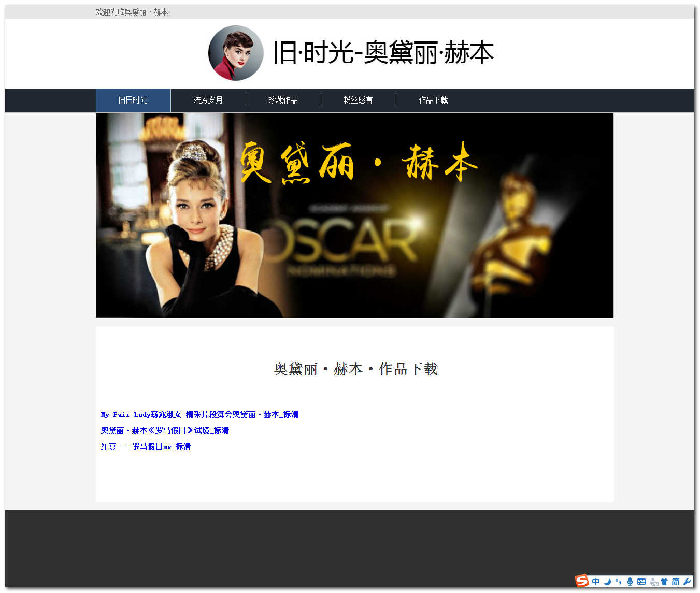Toggle the 中 Chinese input mode

coord(596,582)
